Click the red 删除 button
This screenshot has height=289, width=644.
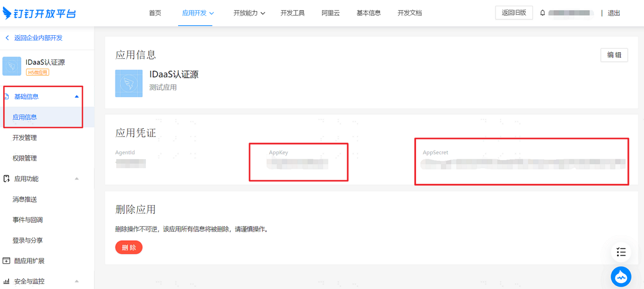(x=129, y=247)
